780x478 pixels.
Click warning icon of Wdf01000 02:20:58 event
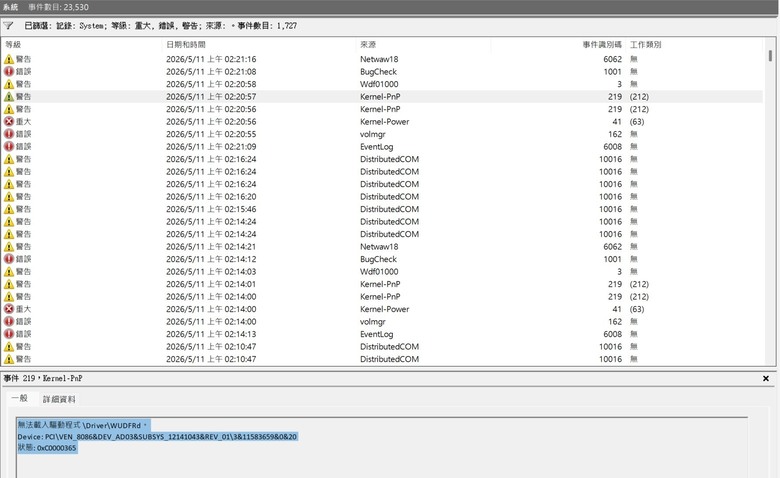[x=9, y=84]
